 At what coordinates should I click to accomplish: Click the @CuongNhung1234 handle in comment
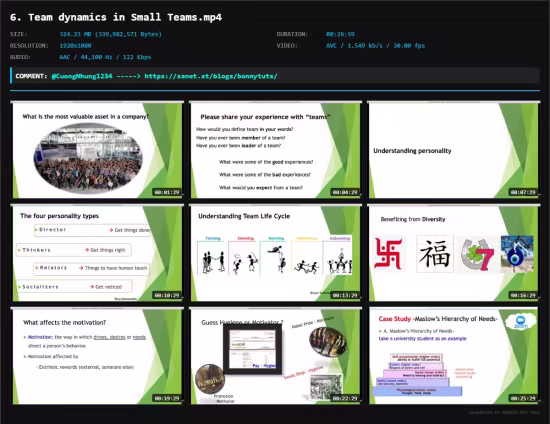click(x=82, y=76)
